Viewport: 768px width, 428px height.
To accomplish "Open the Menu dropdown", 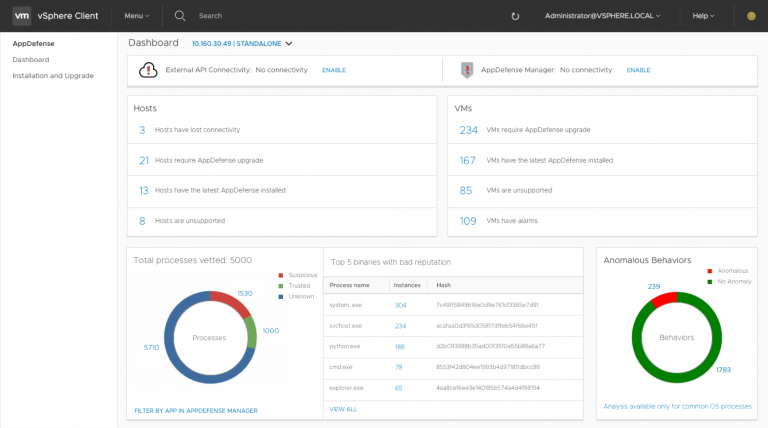I will 137,16.
